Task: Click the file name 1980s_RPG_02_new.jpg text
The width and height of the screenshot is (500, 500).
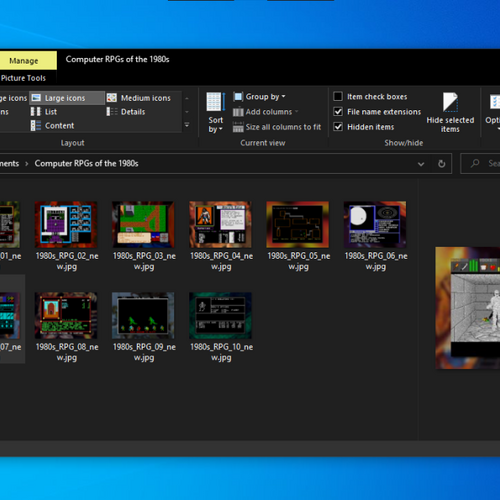Action: pos(67,261)
